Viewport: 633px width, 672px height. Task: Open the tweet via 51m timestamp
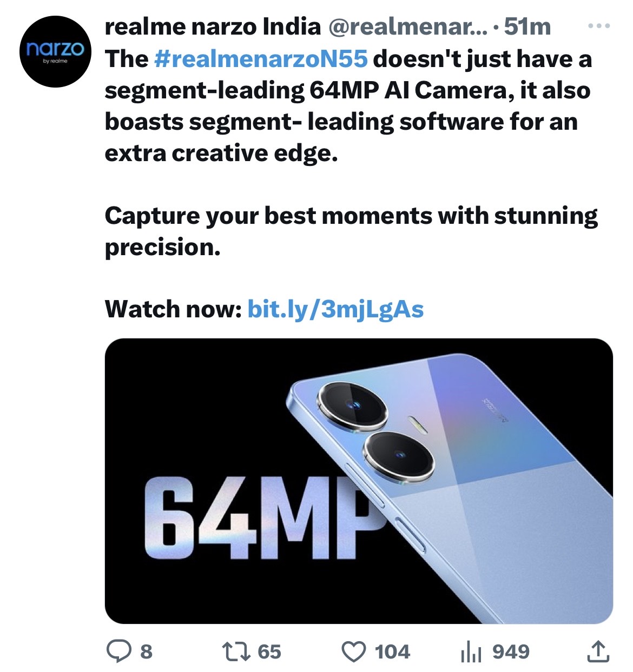point(527,26)
